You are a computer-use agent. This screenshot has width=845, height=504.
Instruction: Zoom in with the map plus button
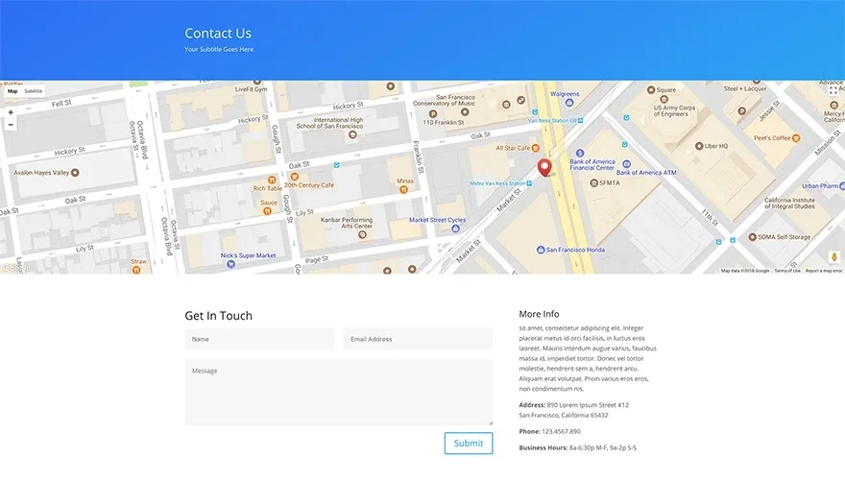coord(11,112)
